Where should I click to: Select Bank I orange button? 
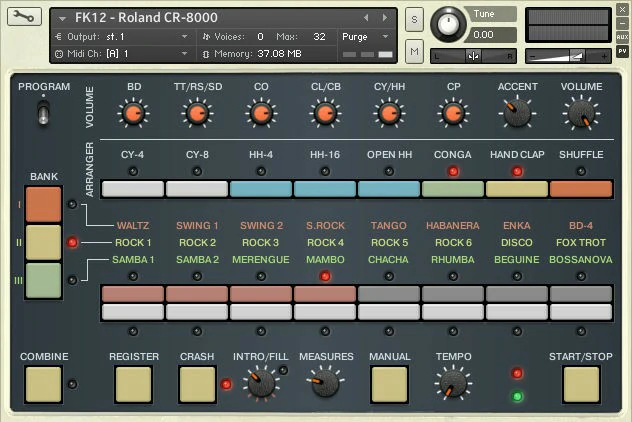click(x=44, y=204)
